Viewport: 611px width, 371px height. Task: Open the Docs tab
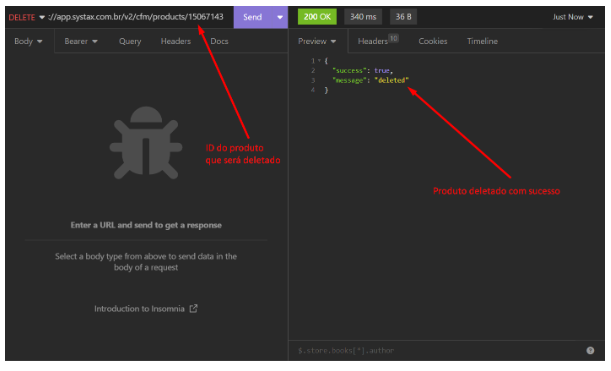click(219, 41)
